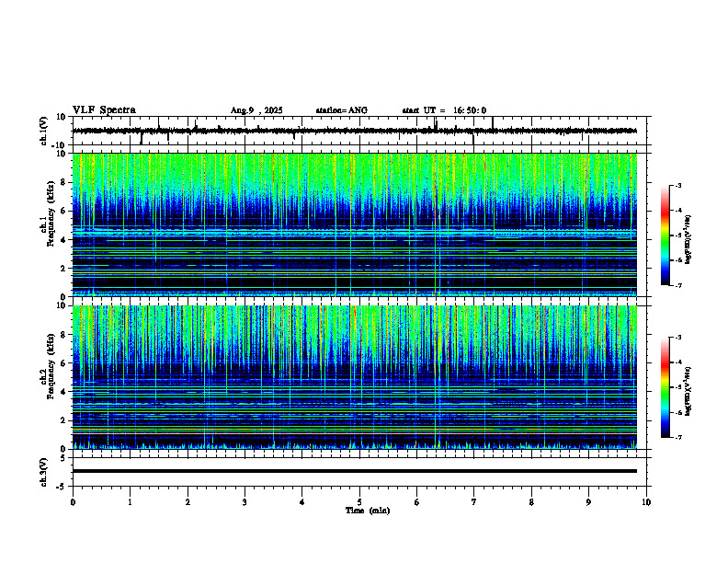Click time-axis tick label "5"
728x563 pixels.
point(359,502)
